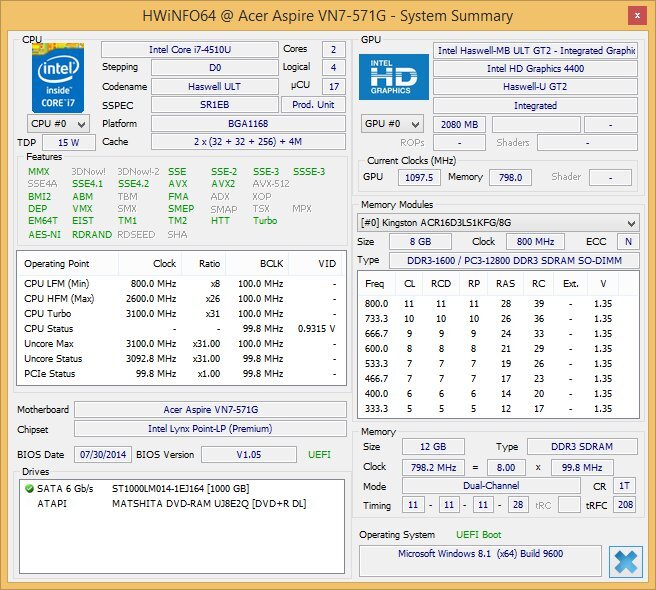Click the Haswell-U GT2 field
This screenshot has height=590, width=656.
pos(535,87)
